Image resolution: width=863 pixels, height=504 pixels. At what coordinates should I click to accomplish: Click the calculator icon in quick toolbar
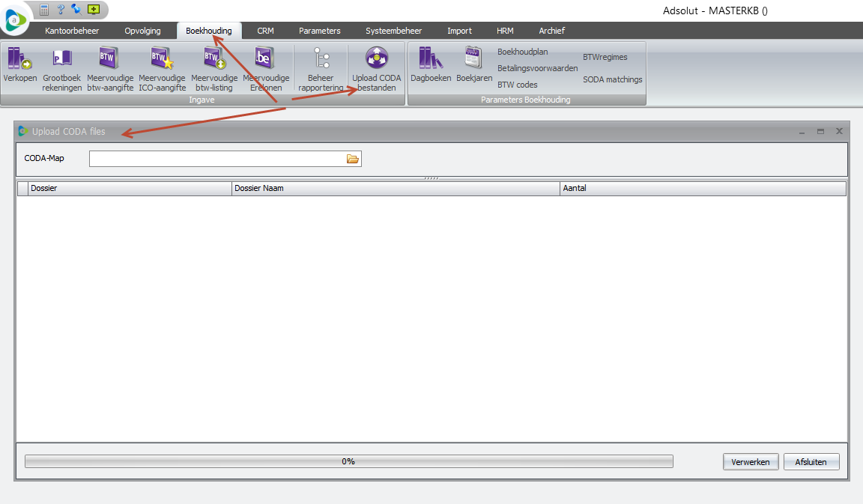[45, 10]
